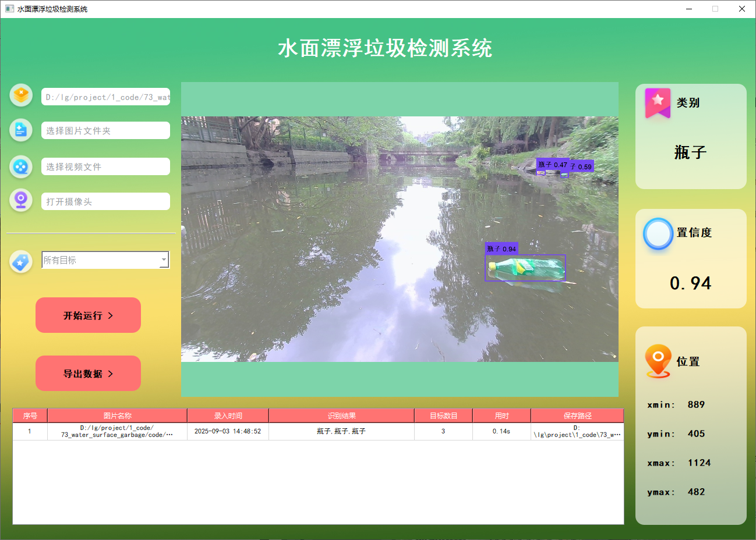
Task: Click the ymin value 405
Action: pyautogui.click(x=696, y=434)
